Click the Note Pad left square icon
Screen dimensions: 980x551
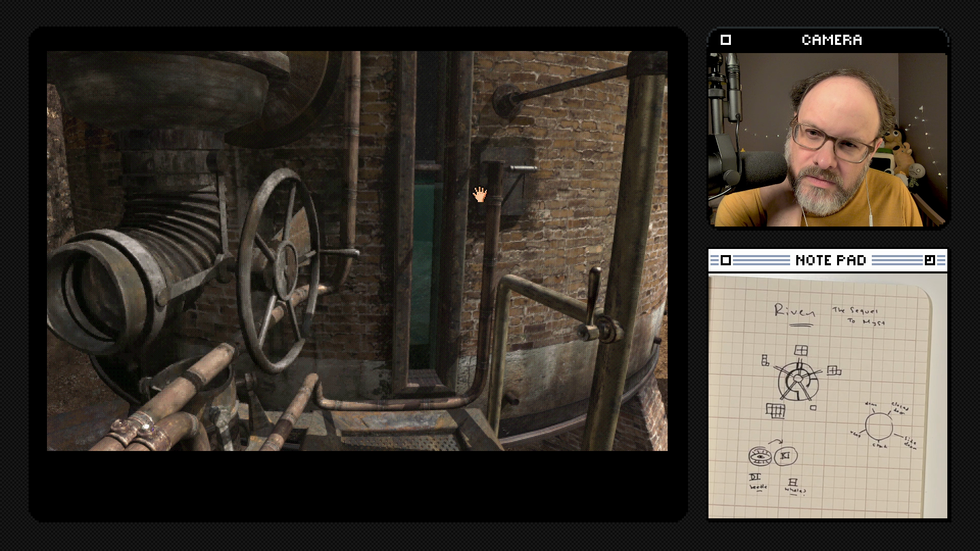[725, 261]
